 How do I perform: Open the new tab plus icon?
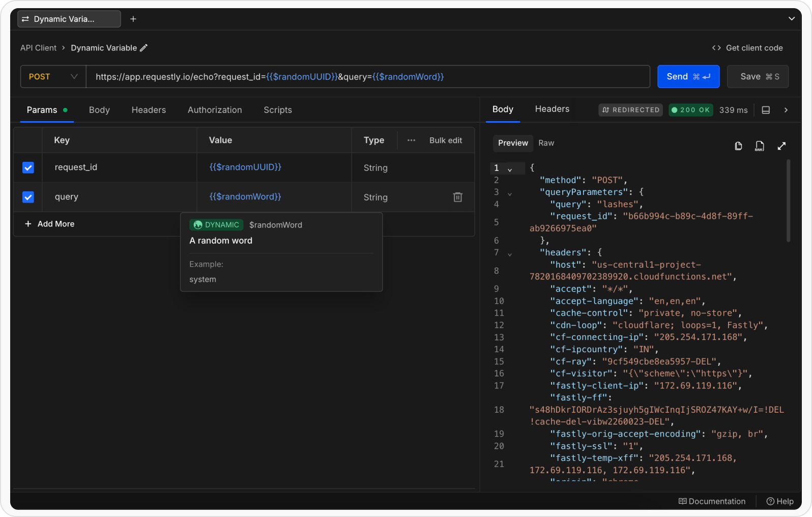click(x=133, y=19)
